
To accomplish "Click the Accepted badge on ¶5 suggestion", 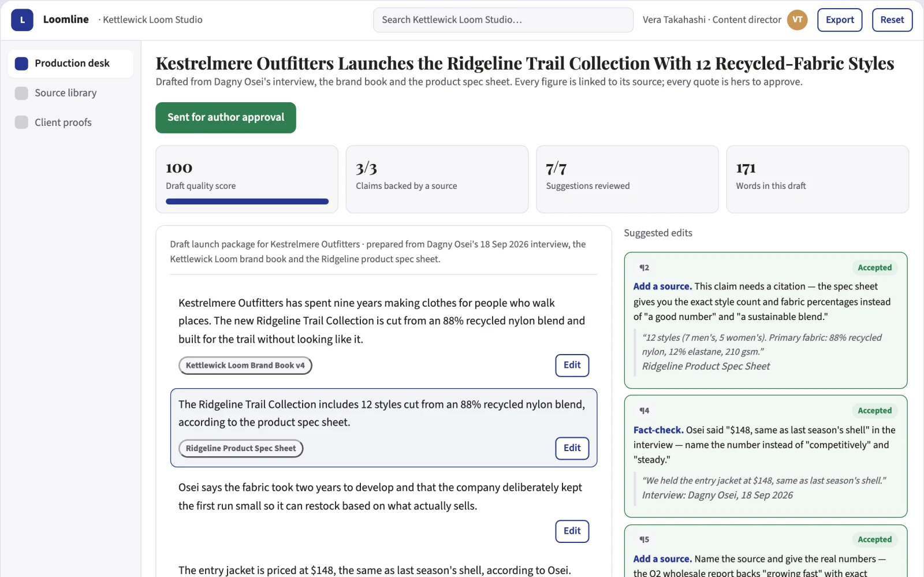I will pyautogui.click(x=874, y=539).
